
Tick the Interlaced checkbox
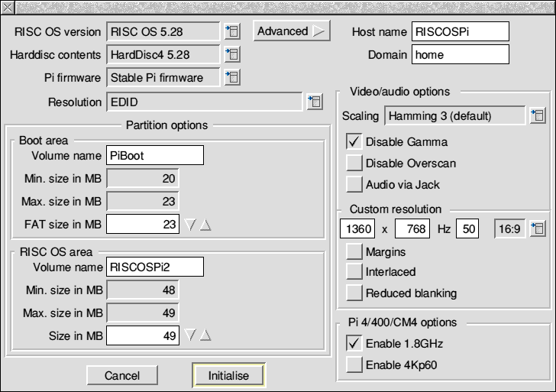(x=354, y=272)
